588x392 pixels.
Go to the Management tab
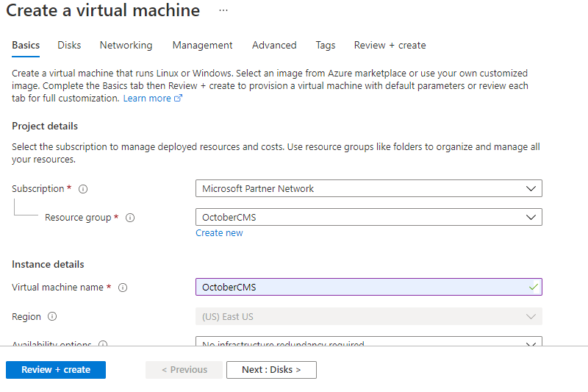[x=202, y=45]
